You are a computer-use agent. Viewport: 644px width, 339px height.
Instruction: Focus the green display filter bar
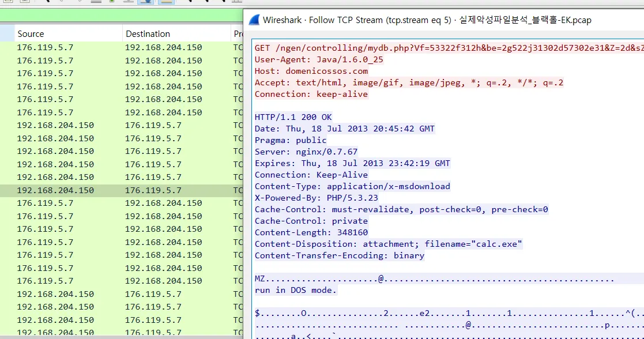coord(122,16)
